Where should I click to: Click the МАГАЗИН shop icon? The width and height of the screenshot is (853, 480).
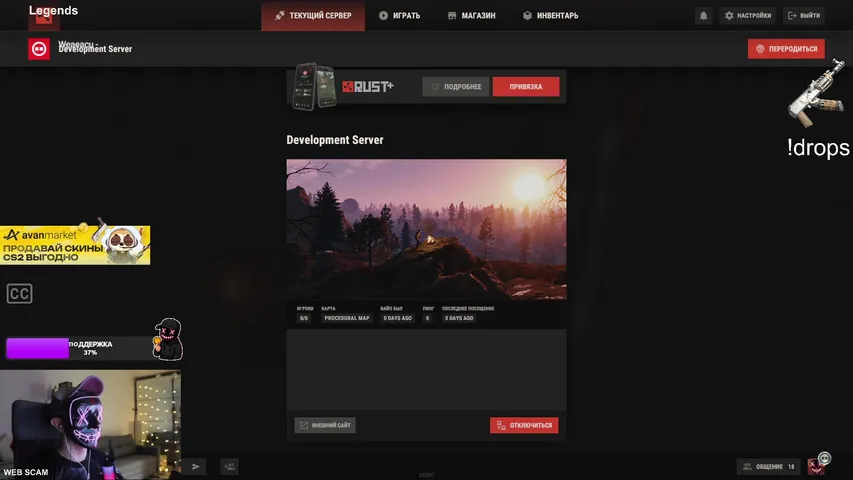pyautogui.click(x=452, y=15)
